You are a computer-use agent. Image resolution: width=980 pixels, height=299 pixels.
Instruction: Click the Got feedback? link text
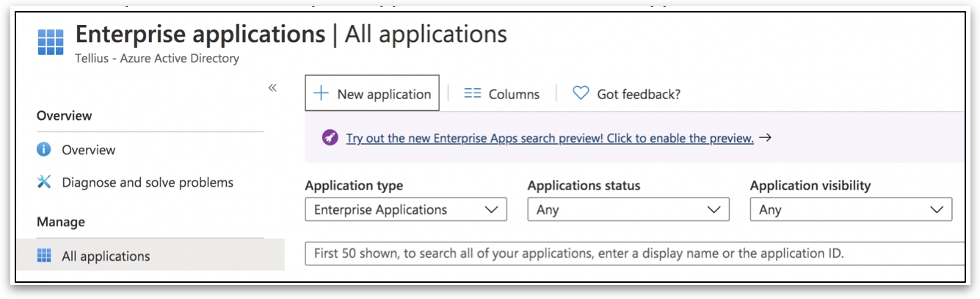(639, 94)
